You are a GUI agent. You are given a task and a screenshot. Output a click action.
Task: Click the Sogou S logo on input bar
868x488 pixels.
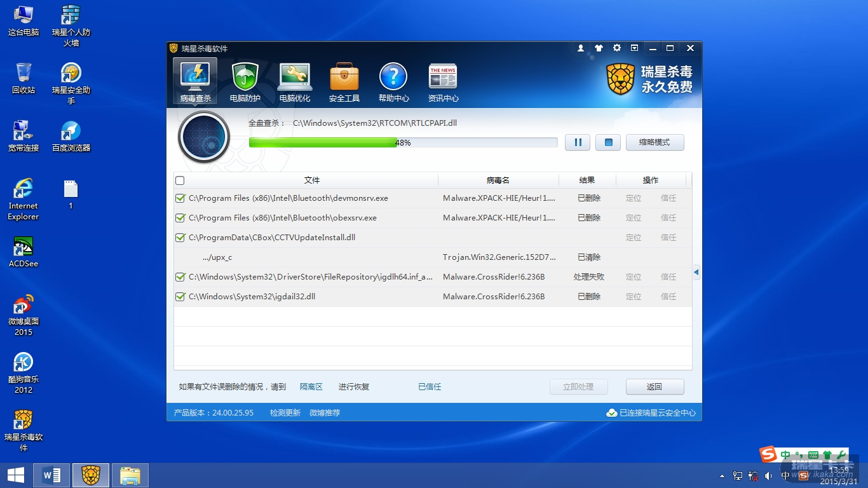[769, 454]
